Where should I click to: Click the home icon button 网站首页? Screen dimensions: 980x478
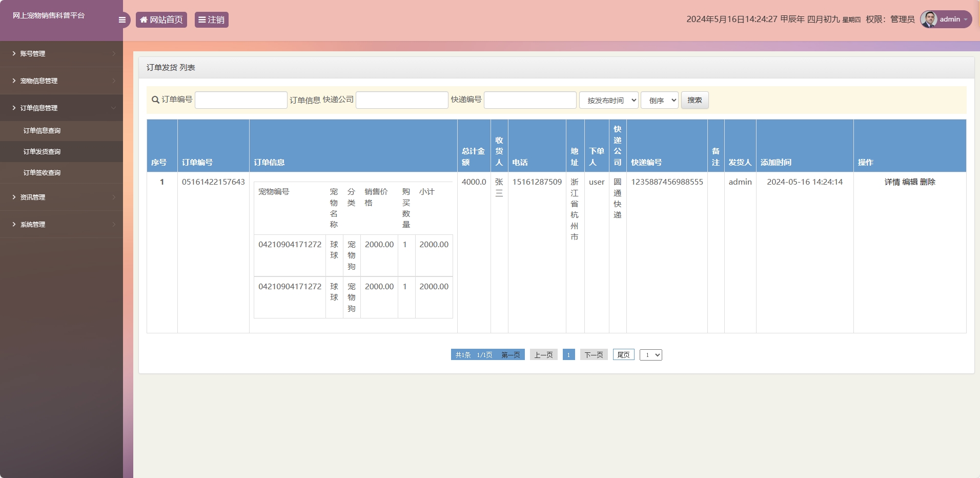pos(161,20)
